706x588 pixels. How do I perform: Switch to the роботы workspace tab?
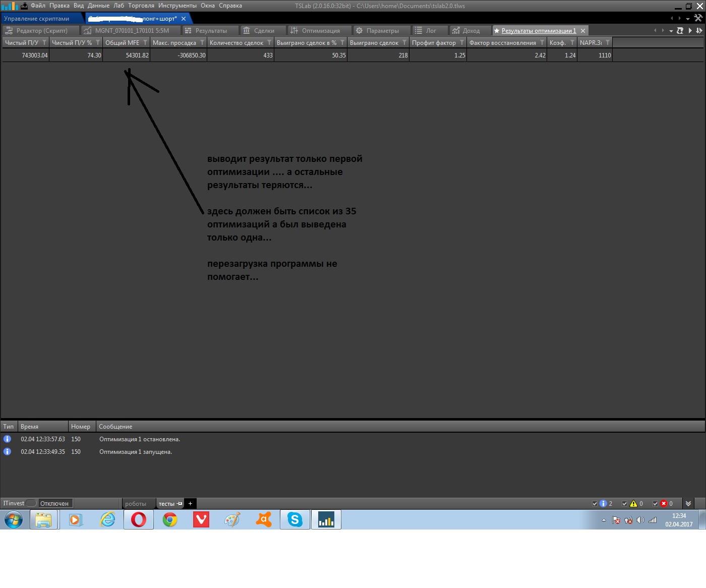[136, 504]
